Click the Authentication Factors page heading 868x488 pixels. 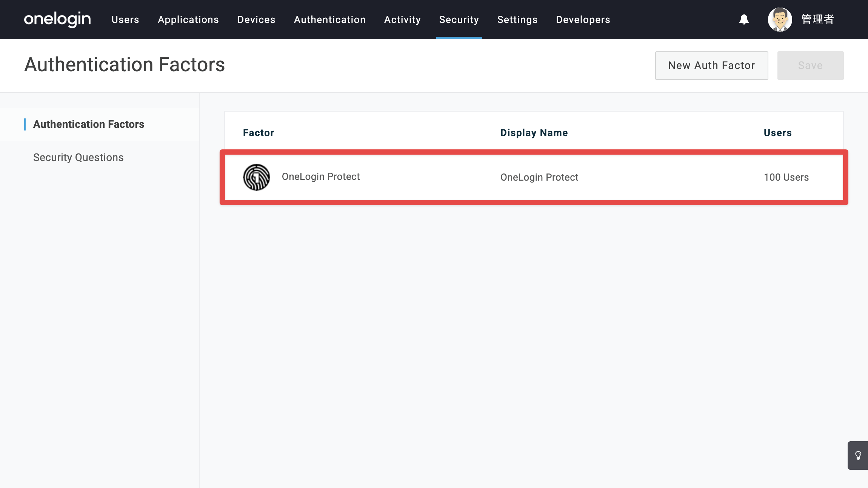(x=125, y=64)
